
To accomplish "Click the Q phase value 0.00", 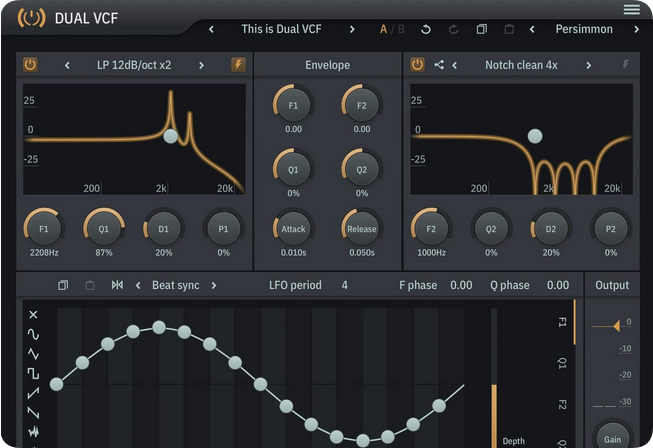I will (558, 285).
